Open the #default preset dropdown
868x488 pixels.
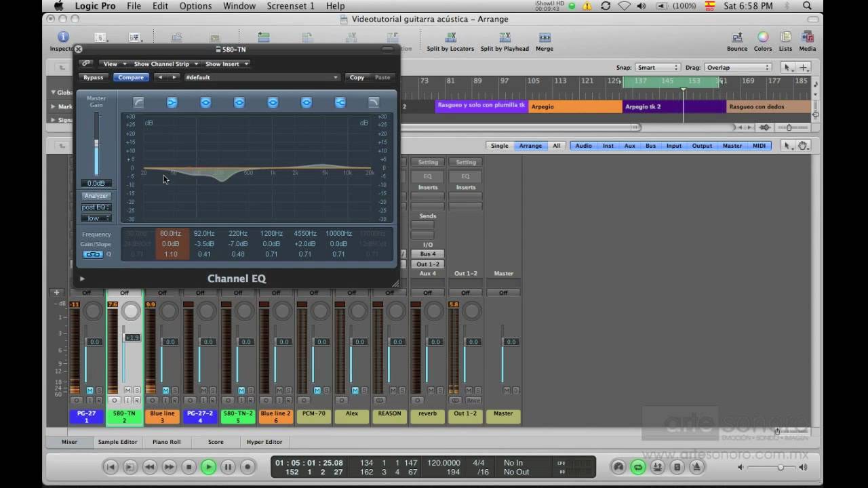click(261, 77)
